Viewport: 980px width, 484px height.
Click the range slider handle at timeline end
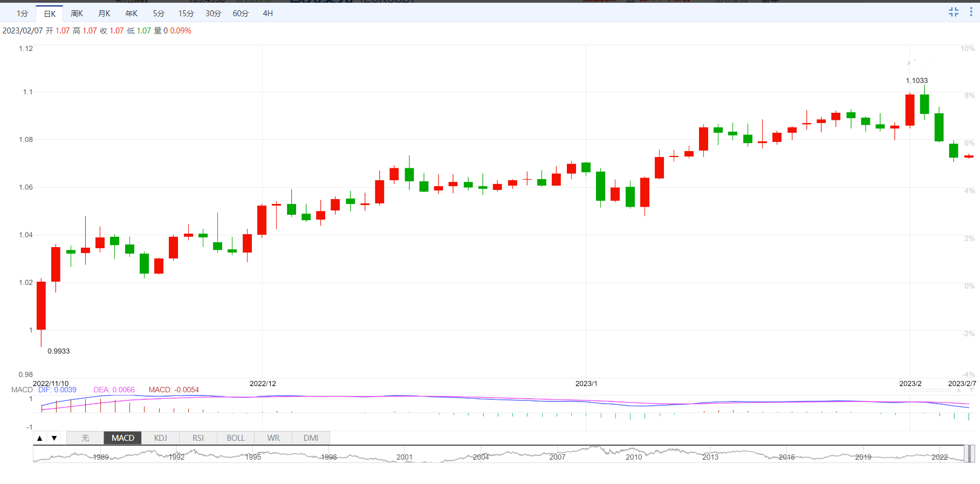[x=970, y=454]
